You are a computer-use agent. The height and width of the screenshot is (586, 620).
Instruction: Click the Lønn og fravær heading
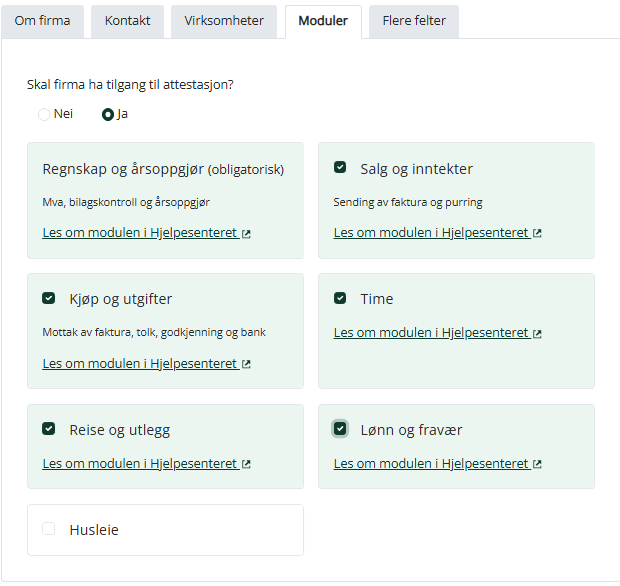(411, 430)
